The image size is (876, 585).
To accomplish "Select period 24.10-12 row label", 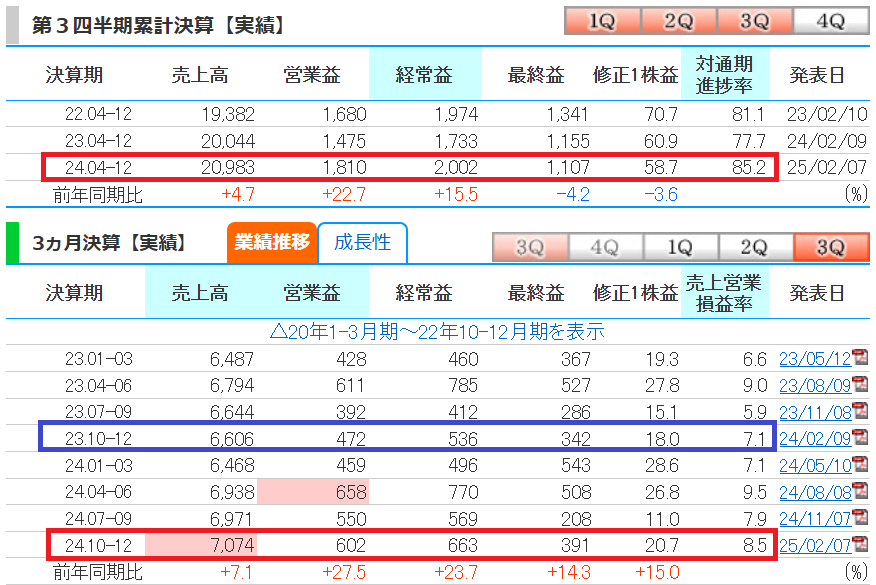I will [98, 545].
